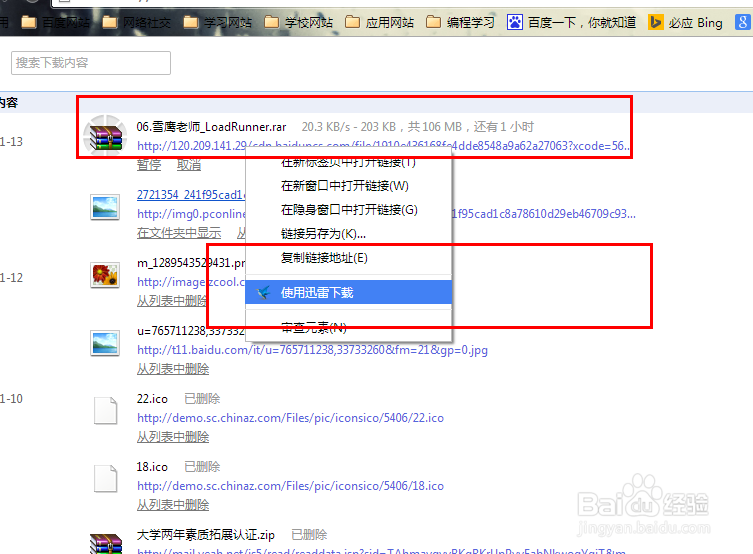
Task: Click 在文件夹中显示 for the pconline image
Action: click(x=179, y=233)
